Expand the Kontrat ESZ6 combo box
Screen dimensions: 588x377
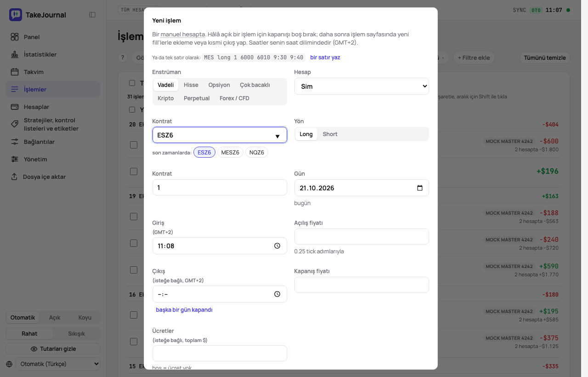[x=220, y=135]
